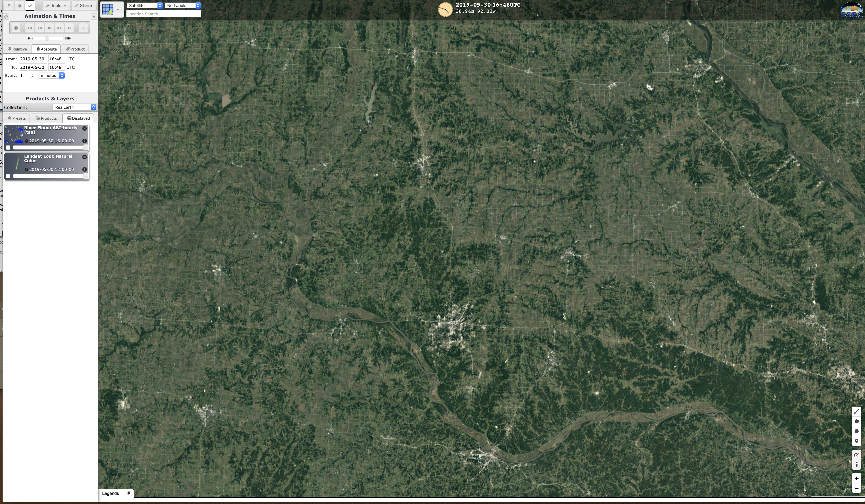Click the Location Search field
The image size is (865, 504).
(x=163, y=14)
